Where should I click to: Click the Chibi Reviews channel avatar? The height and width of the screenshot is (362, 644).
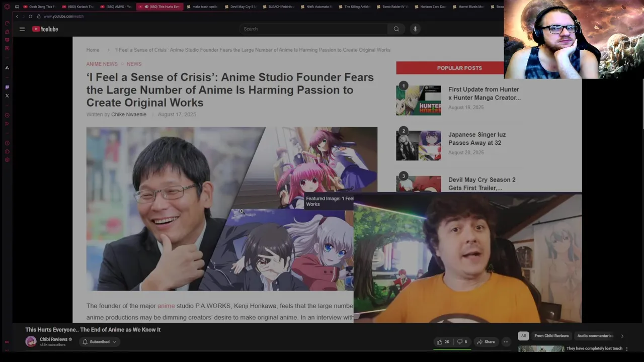click(x=31, y=342)
